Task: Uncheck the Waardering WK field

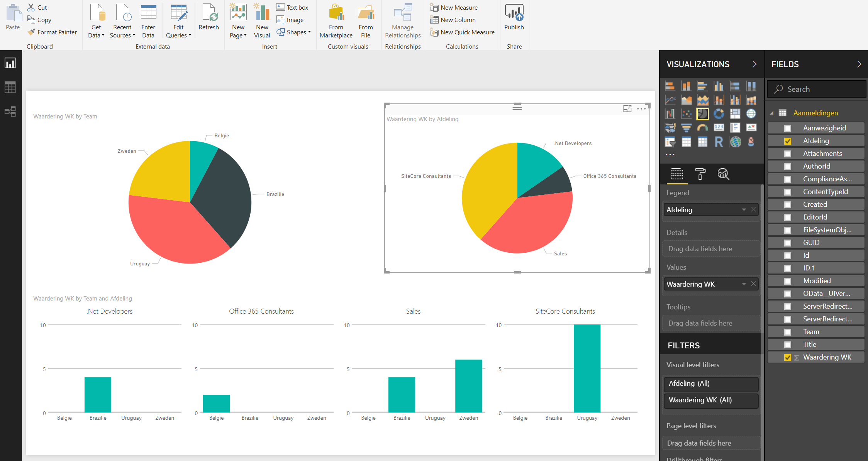Action: click(x=788, y=357)
